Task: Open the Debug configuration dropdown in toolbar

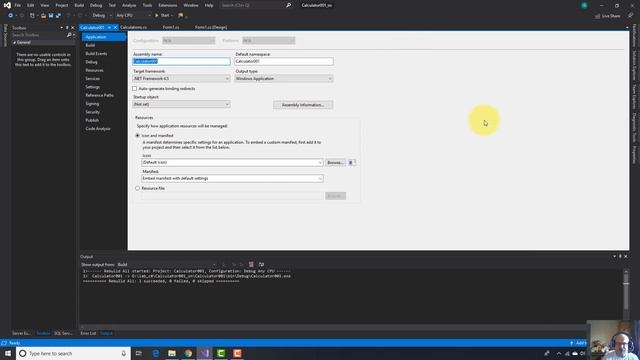Action: click(x=102, y=16)
